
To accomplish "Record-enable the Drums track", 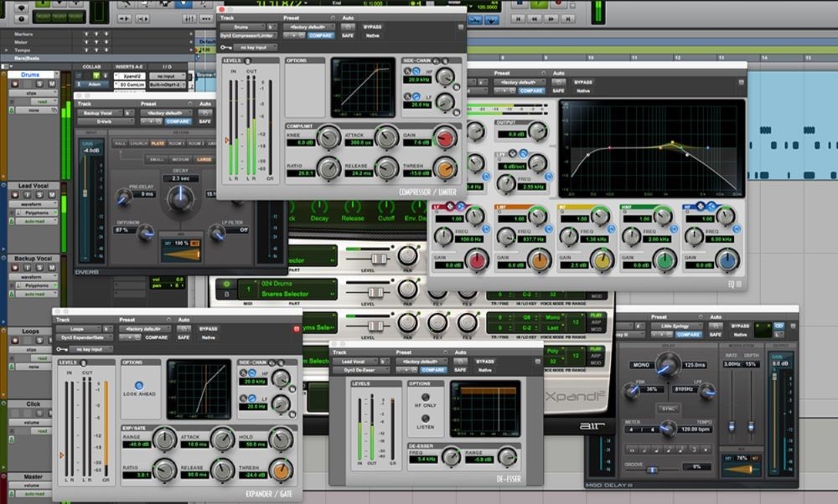I will click(15, 84).
